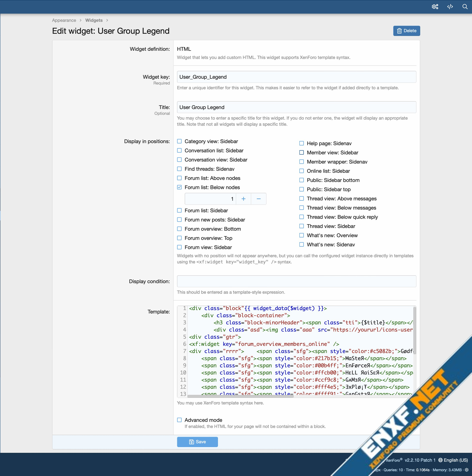Decrease display order with minus stepper

click(258, 199)
